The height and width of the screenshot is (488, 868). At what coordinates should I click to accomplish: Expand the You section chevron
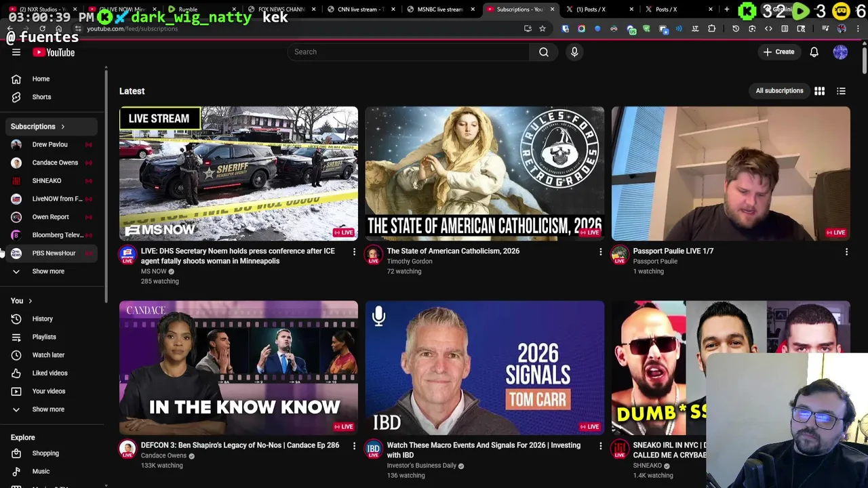point(30,301)
